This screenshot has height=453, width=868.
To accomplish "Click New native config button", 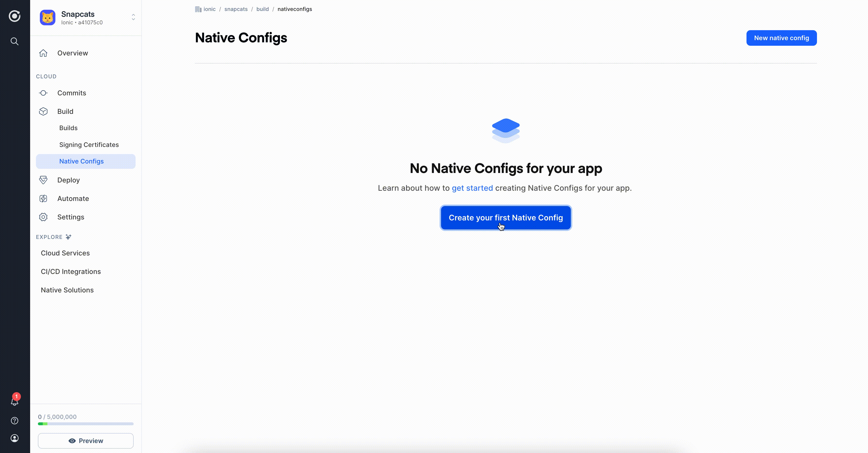I will tap(782, 37).
